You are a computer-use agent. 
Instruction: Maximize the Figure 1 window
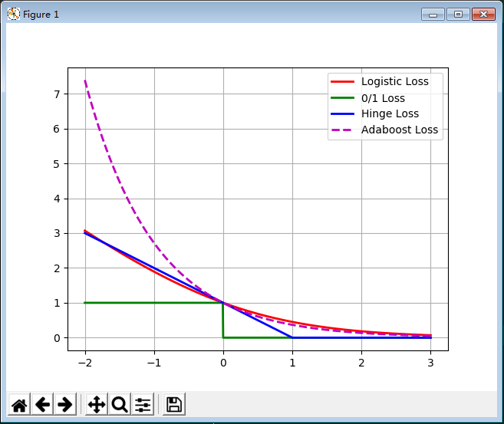click(x=458, y=15)
